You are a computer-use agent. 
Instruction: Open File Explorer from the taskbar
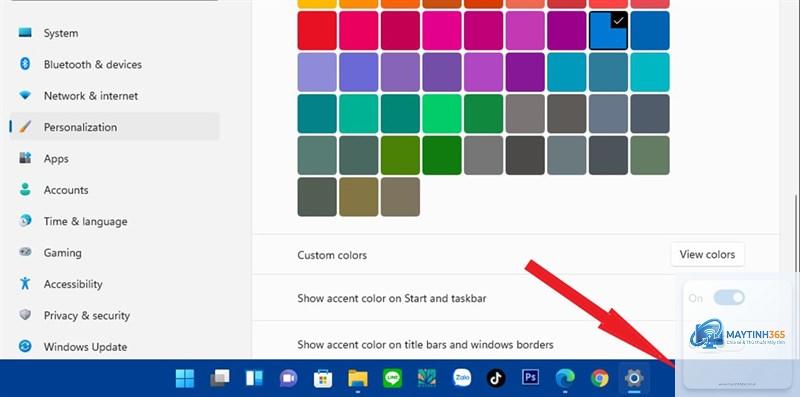tap(358, 378)
